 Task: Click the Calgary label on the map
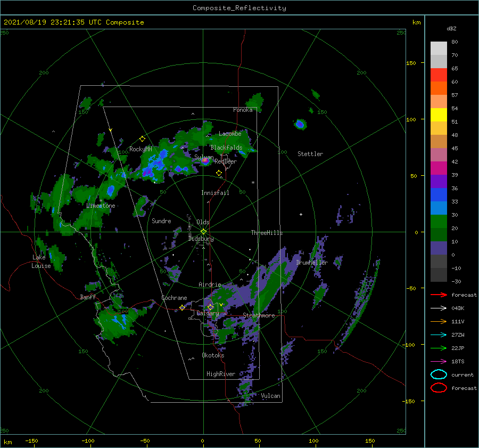(208, 313)
